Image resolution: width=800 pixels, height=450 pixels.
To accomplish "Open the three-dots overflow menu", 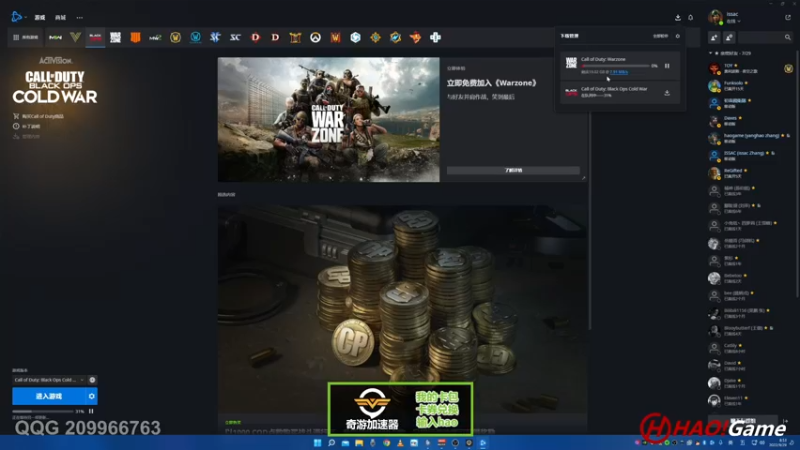I will (80, 17).
